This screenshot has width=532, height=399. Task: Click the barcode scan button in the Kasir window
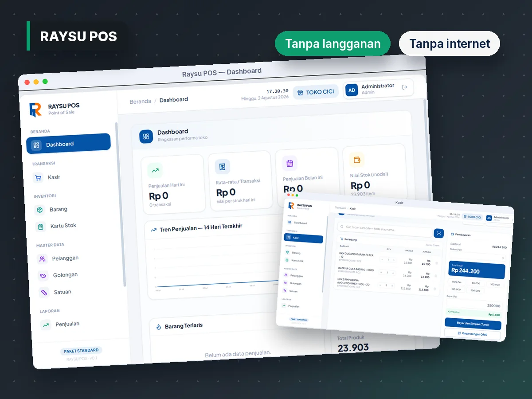tap(439, 233)
